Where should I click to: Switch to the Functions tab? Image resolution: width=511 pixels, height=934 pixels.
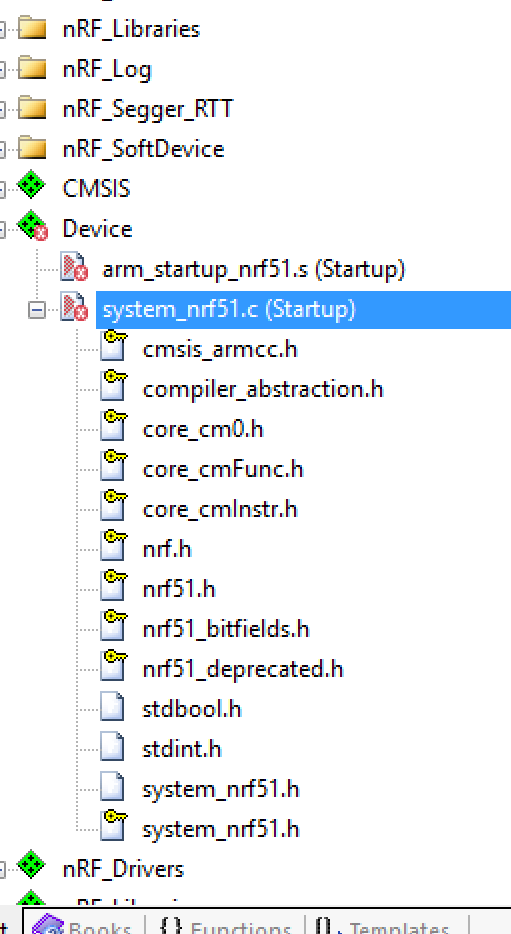(x=225, y=925)
